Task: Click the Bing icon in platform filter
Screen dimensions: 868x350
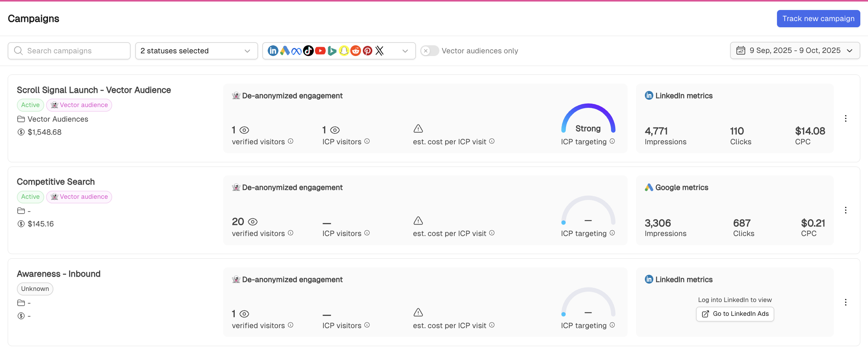Action: click(x=332, y=51)
